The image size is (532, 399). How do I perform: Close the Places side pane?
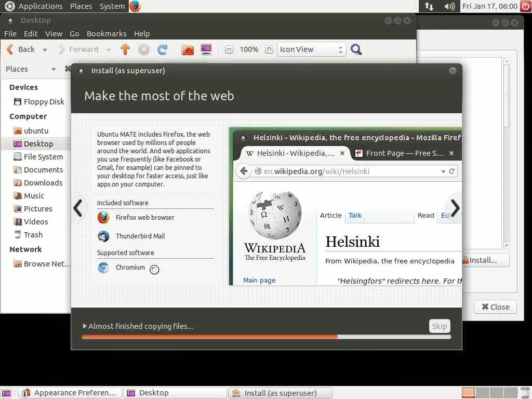(68, 69)
